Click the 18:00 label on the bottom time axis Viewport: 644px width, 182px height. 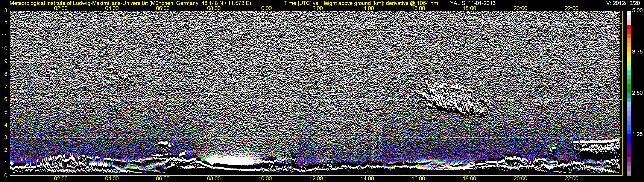click(469, 179)
